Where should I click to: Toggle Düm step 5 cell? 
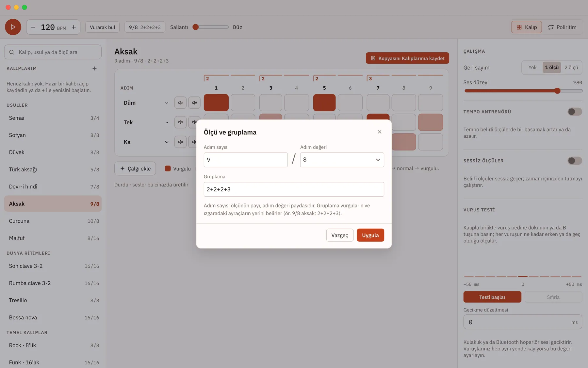(x=324, y=103)
